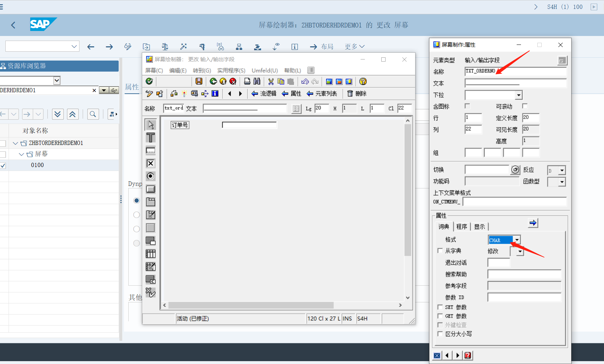Open the SAP command field dropdown
Screen dimensions: 604x364
(74, 46)
